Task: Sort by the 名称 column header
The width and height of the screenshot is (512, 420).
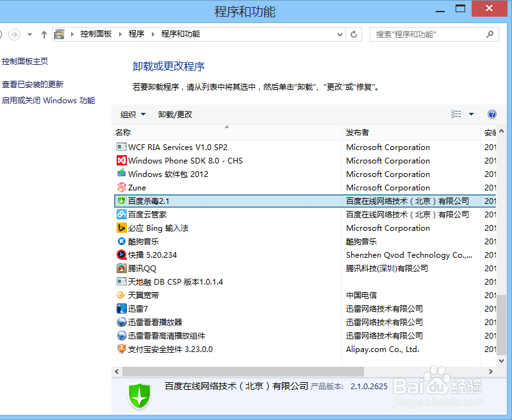Action: pyautogui.click(x=227, y=132)
